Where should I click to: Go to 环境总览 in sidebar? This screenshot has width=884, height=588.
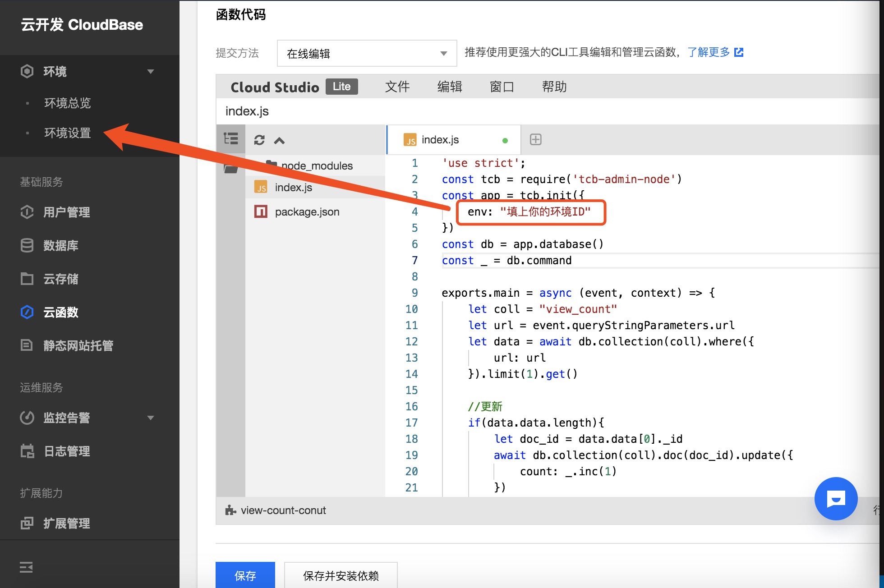pyautogui.click(x=68, y=103)
